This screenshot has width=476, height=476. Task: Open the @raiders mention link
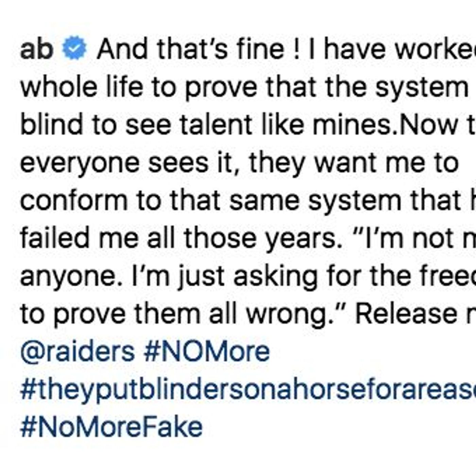(78, 352)
